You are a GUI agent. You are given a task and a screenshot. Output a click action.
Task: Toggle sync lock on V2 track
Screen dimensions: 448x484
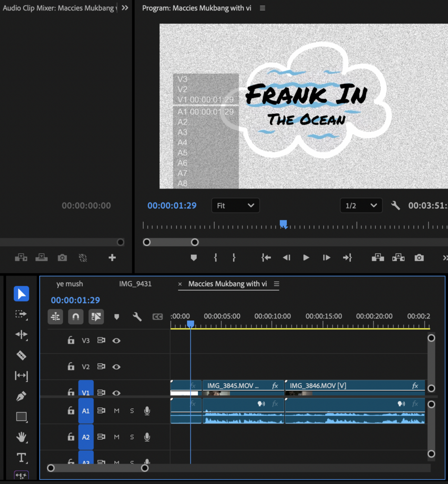click(101, 366)
